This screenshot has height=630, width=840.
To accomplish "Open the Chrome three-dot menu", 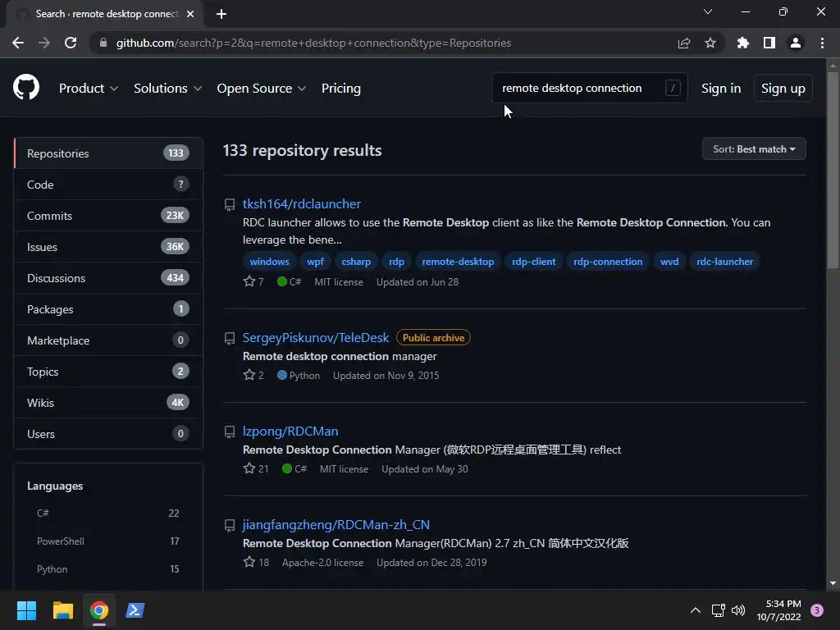I will pos(822,43).
